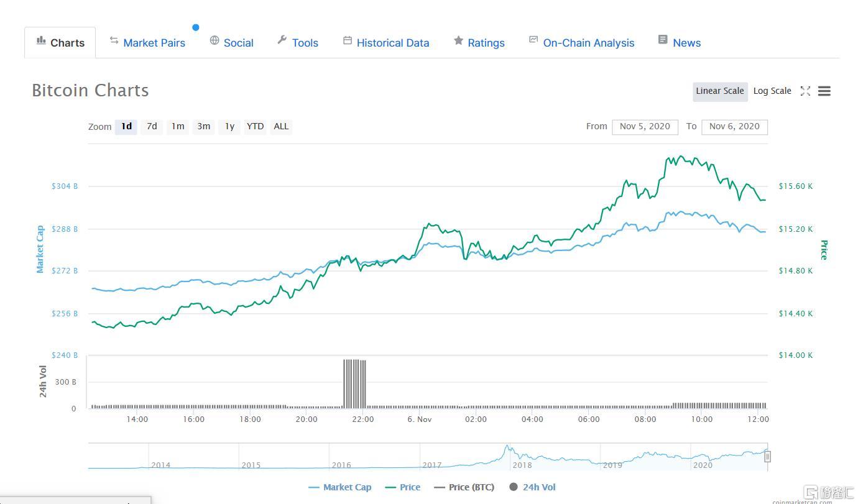This screenshot has height=504, width=858.
Task: Click the calendar icon beside Historical Data
Action: (x=348, y=40)
